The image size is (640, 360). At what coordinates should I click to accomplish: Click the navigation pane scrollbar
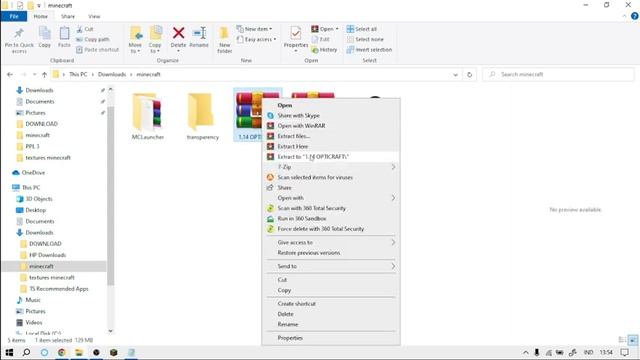click(111, 196)
